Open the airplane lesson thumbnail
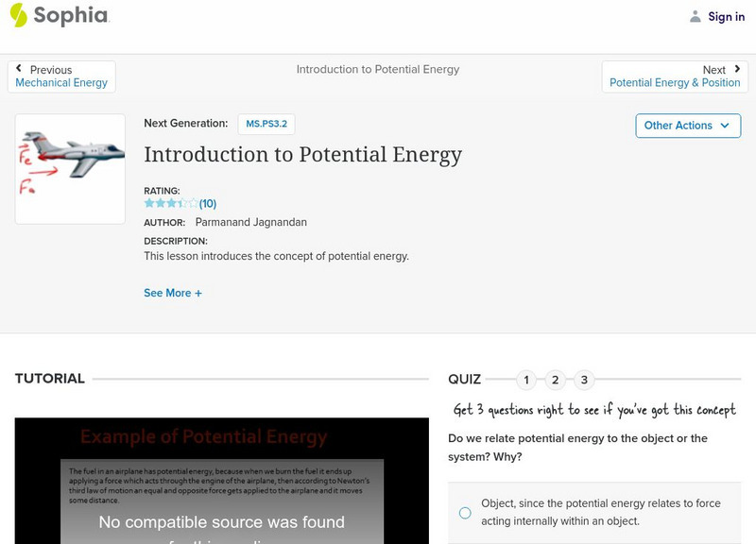Screen dimensions: 756x544 tap(71, 168)
